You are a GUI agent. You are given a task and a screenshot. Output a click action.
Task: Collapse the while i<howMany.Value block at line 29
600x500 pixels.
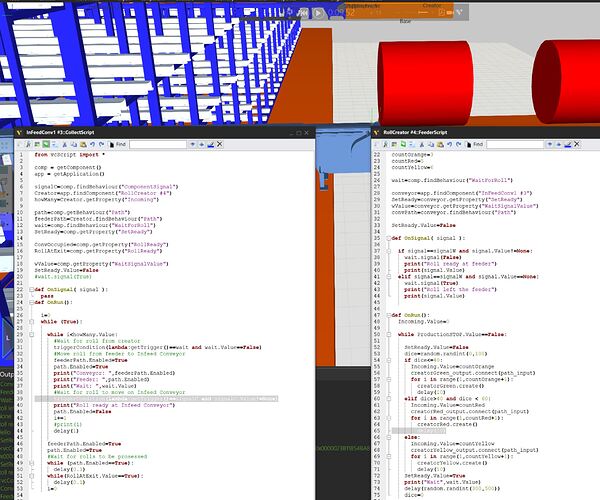[32, 334]
